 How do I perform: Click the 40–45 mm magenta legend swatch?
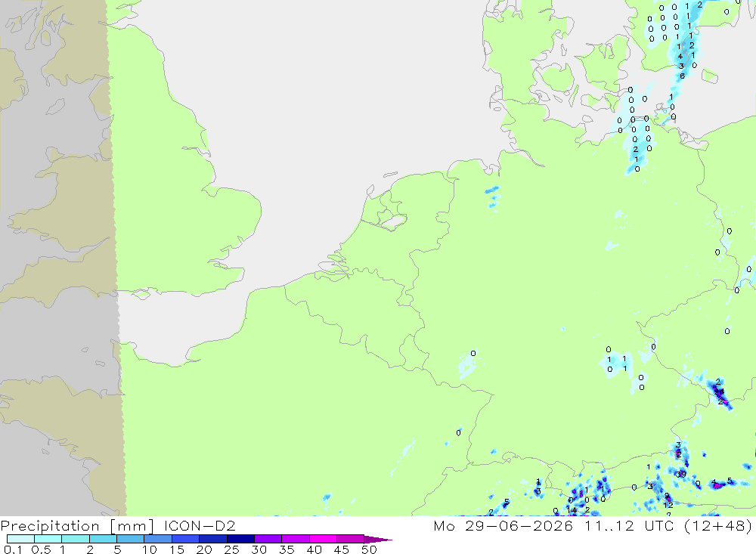[323, 539]
